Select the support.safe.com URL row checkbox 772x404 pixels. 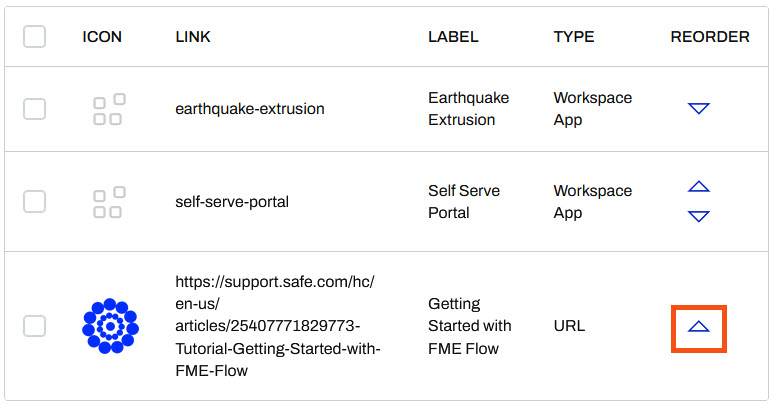[x=34, y=326]
